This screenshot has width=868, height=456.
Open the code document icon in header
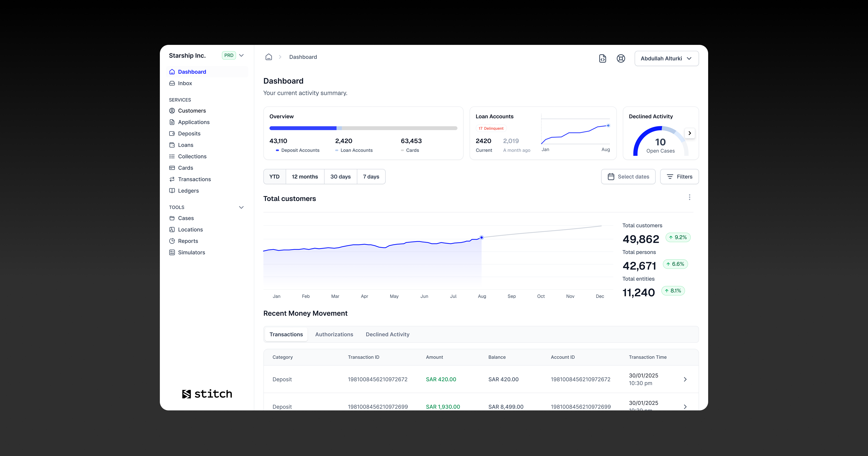pos(603,58)
